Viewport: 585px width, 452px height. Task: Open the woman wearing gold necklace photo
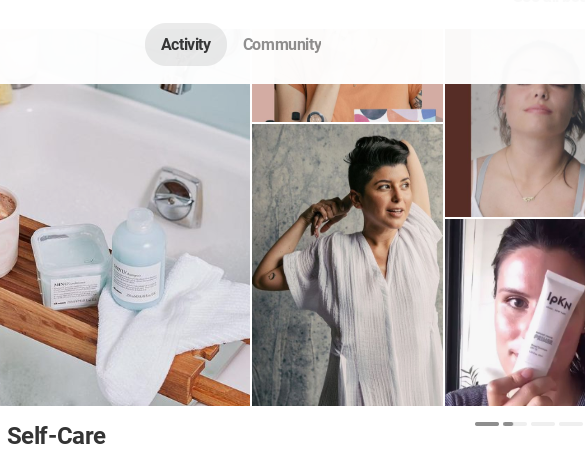[x=515, y=150]
